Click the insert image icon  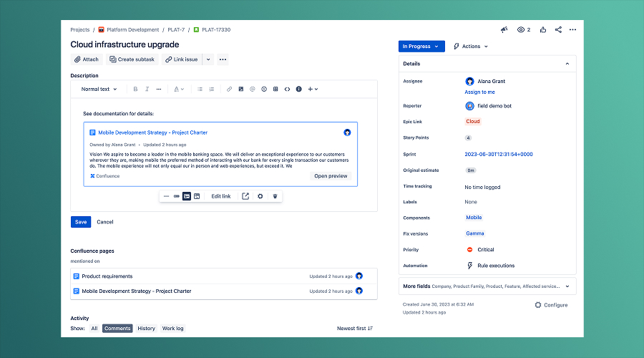241,89
